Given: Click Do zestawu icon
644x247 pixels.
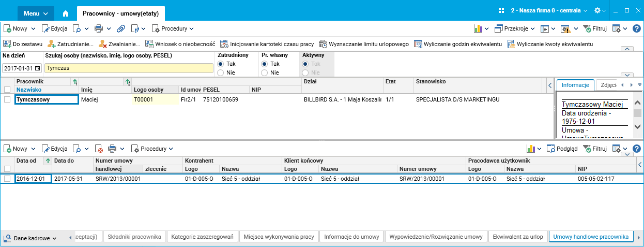Looking at the screenshot, I should pyautogui.click(x=8, y=44).
